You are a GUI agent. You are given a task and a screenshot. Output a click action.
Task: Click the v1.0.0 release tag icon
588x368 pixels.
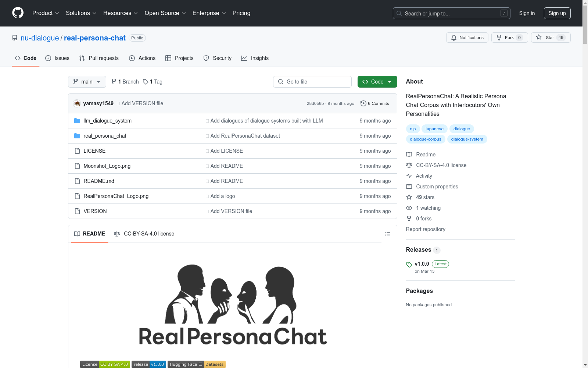coord(409,265)
